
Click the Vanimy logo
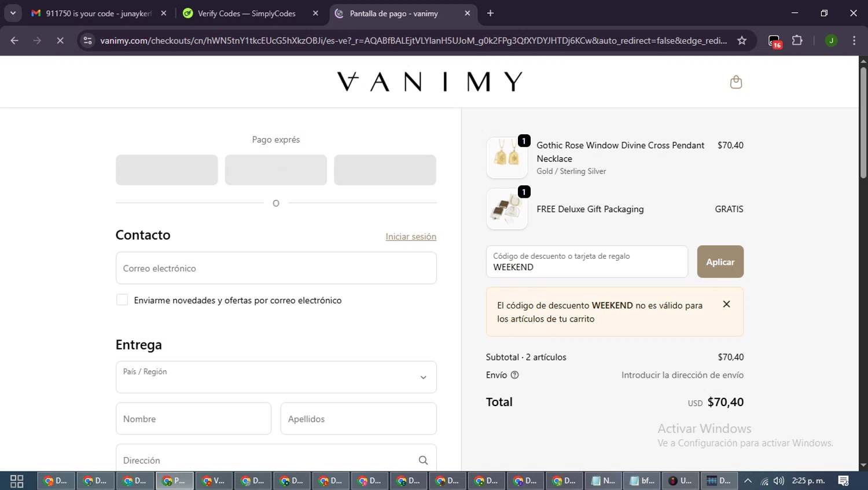click(429, 82)
